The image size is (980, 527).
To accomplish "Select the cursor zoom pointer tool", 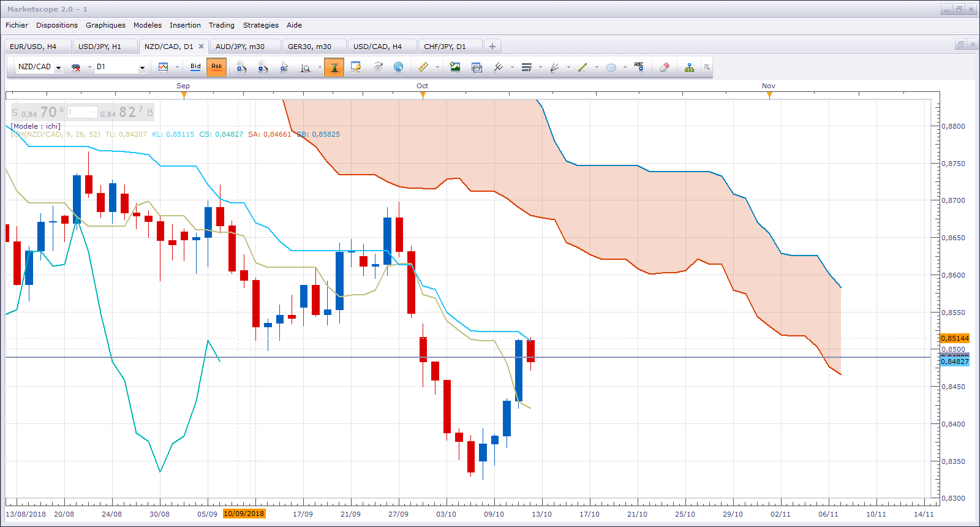I will pos(284,67).
